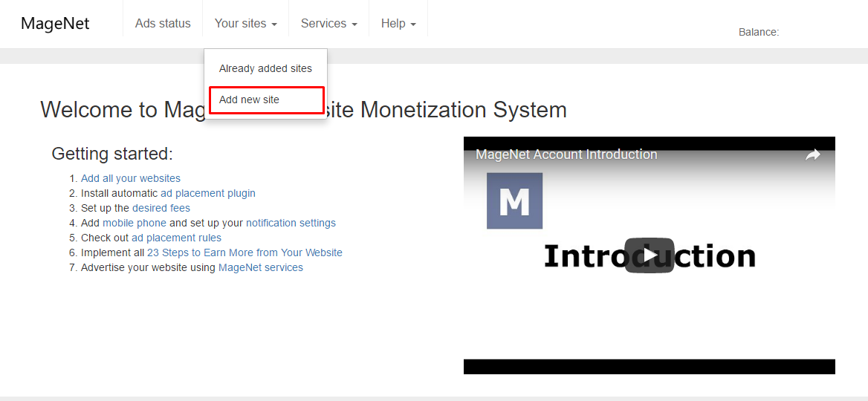
Task: Click the Getting started heading
Action: click(112, 153)
